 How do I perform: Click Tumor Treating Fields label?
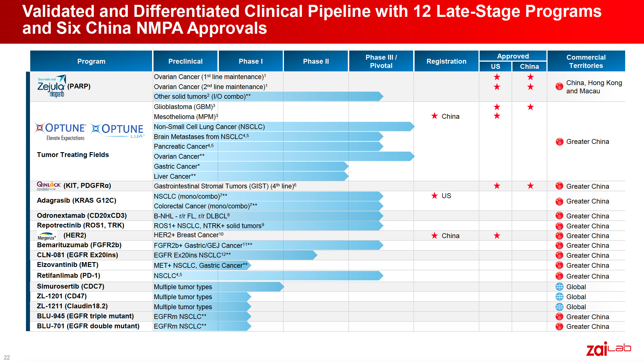pos(73,155)
